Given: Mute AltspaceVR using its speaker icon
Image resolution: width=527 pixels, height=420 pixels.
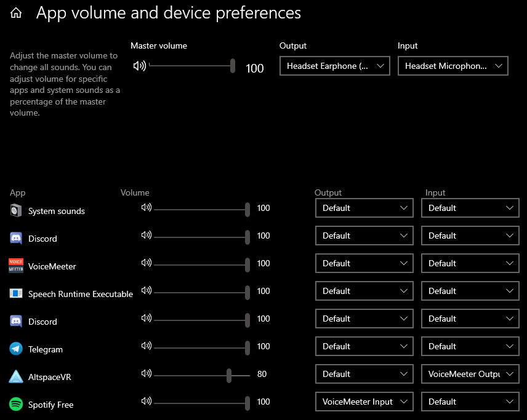Looking at the screenshot, I should pyautogui.click(x=146, y=373).
